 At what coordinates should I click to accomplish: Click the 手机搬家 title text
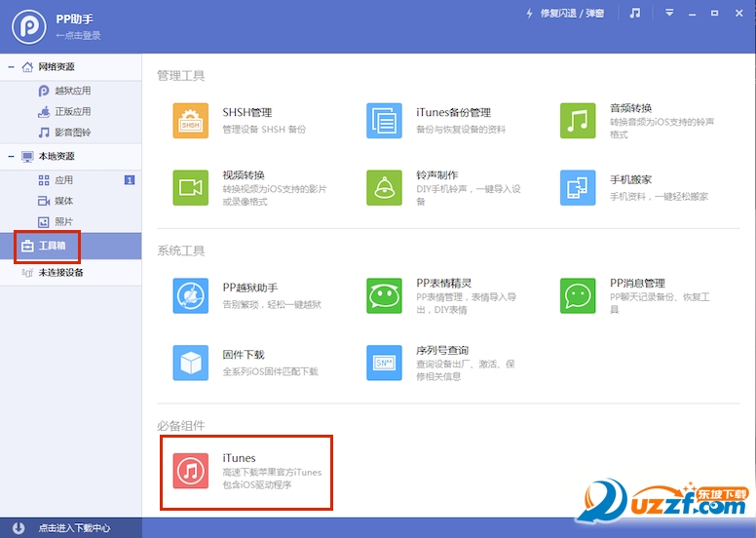(x=630, y=179)
